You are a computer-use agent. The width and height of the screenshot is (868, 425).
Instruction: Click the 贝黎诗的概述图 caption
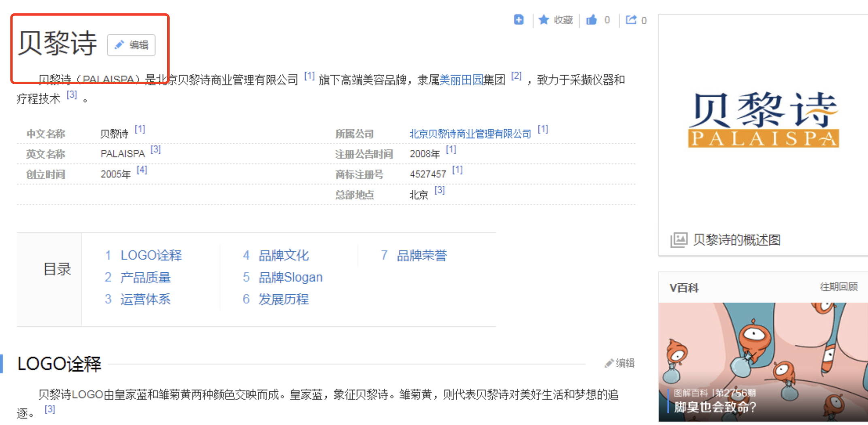737,240
